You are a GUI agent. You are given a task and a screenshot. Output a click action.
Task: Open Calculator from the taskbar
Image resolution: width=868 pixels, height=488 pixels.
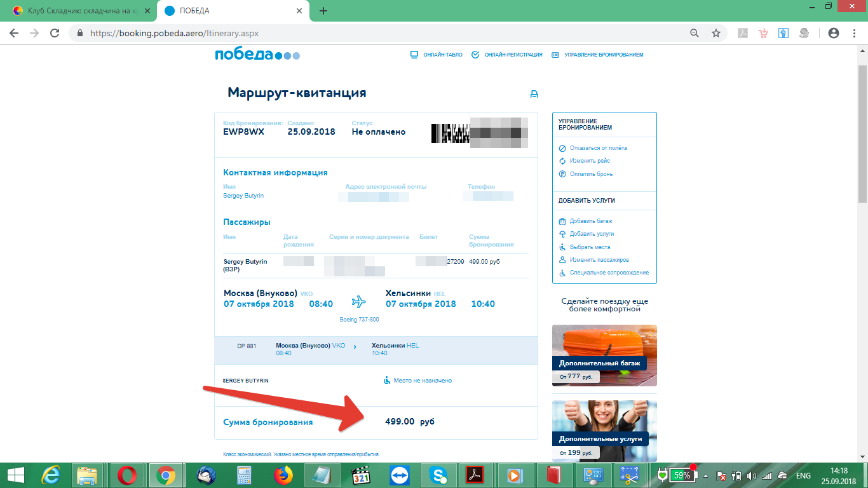[245, 475]
